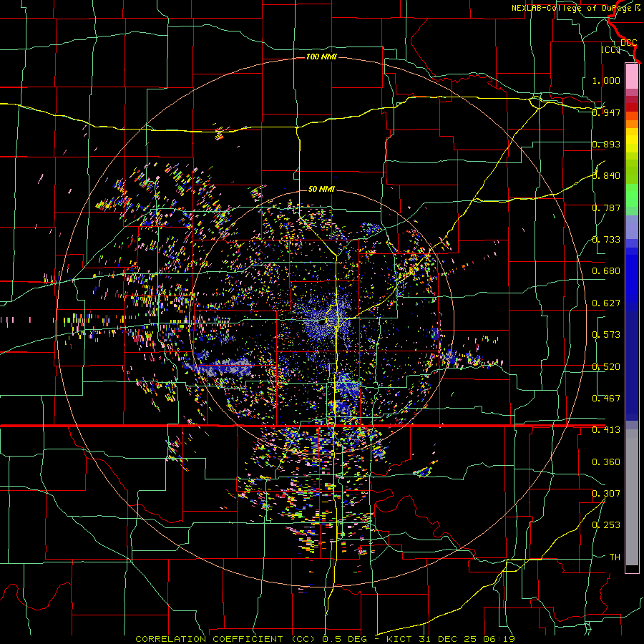Image resolution: width=644 pixels, height=644 pixels.
Task: Click the 100 NMI range ring label
Action: pyautogui.click(x=321, y=57)
